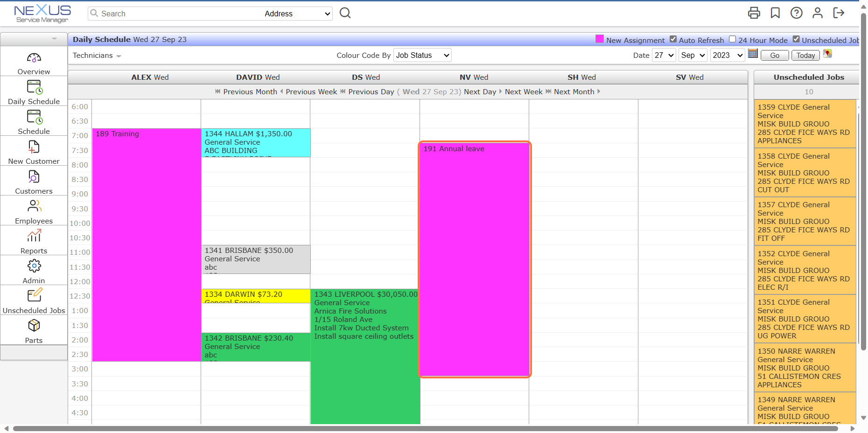Image resolution: width=868 pixels, height=433 pixels.
Task: Click the printer icon in header
Action: pyautogui.click(x=754, y=13)
